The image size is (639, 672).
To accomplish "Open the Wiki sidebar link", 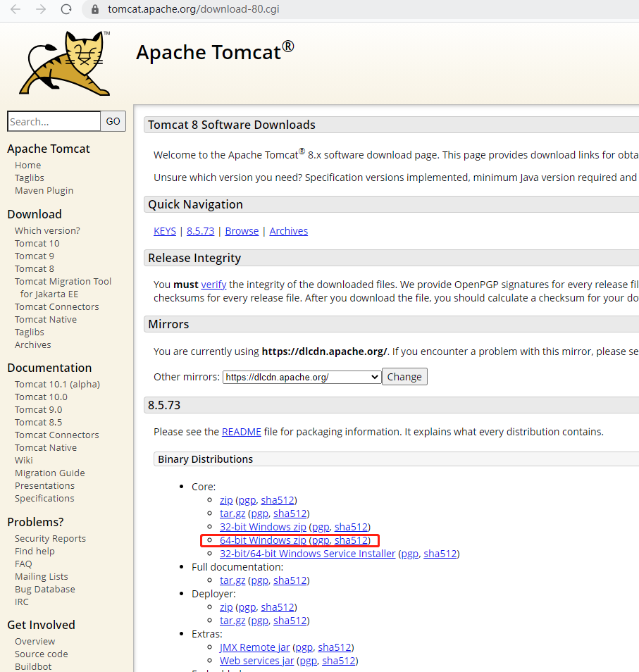I will [x=23, y=460].
